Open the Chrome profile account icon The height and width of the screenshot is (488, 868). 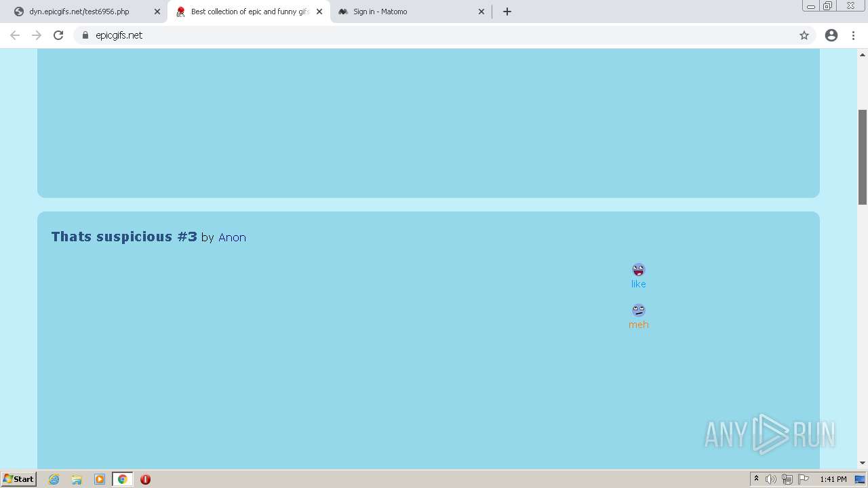coord(831,35)
